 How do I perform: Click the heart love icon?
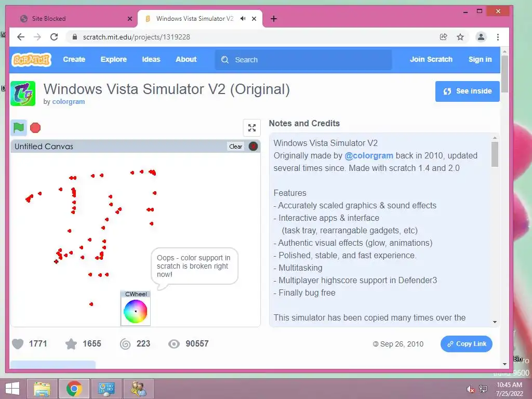pos(18,344)
